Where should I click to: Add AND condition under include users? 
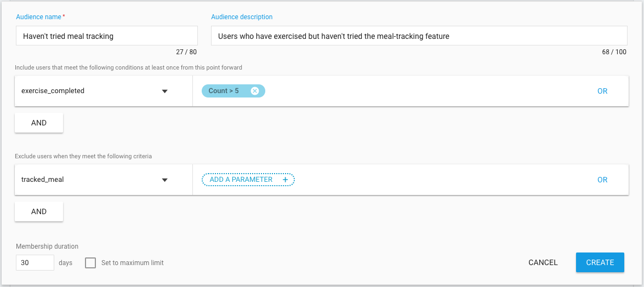pyautogui.click(x=39, y=123)
